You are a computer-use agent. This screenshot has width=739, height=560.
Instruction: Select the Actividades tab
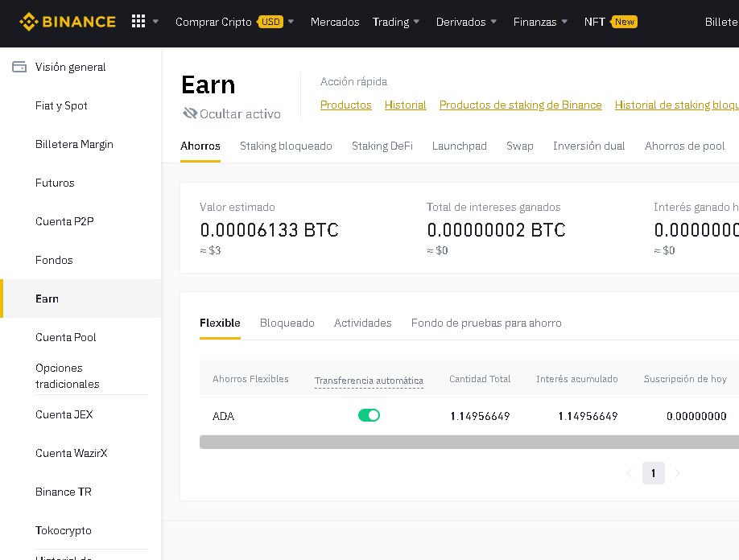tap(362, 323)
